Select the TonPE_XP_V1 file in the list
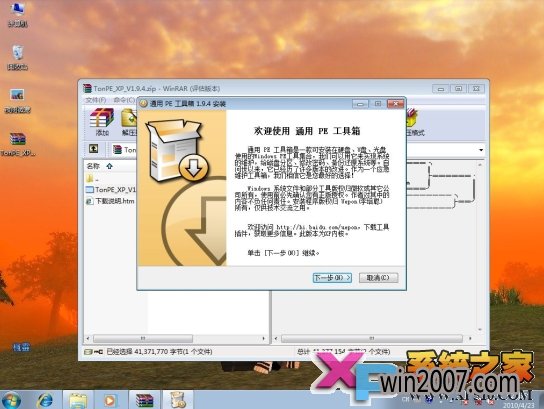 (111, 189)
